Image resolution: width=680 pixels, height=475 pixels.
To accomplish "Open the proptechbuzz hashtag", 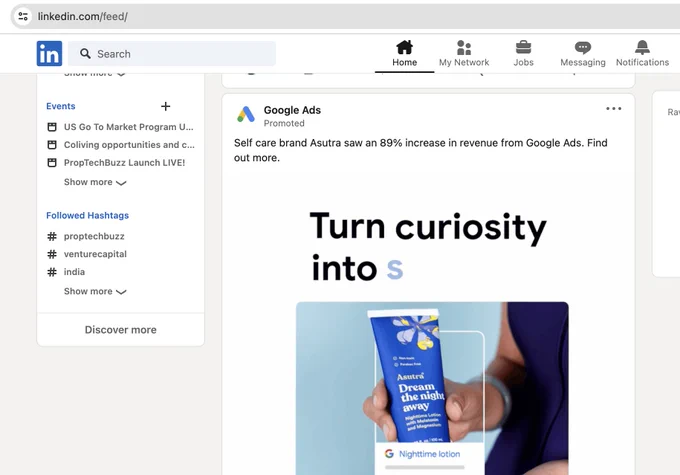I will (94, 236).
